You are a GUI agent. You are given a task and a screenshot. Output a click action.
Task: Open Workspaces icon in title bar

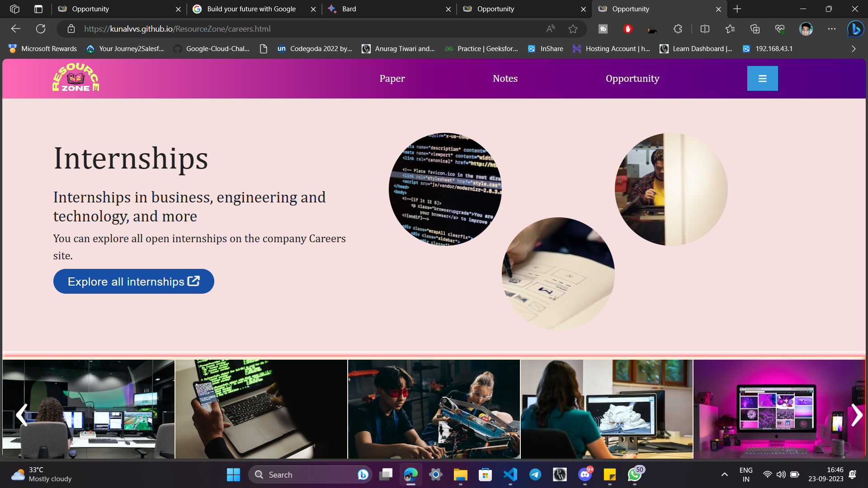point(14,9)
